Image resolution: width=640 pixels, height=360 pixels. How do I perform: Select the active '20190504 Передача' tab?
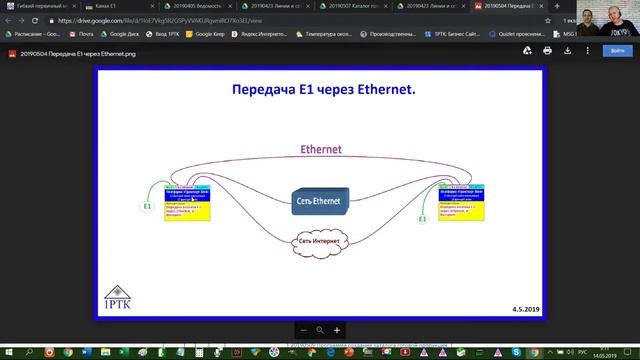click(508, 6)
